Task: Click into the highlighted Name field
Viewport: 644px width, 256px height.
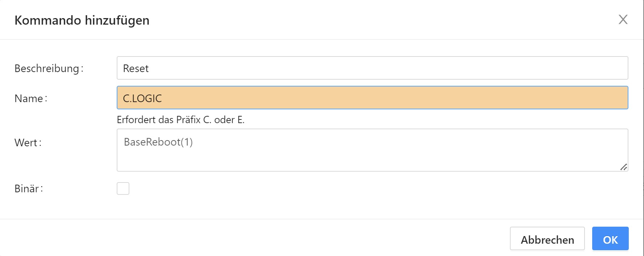Action: coord(372,98)
